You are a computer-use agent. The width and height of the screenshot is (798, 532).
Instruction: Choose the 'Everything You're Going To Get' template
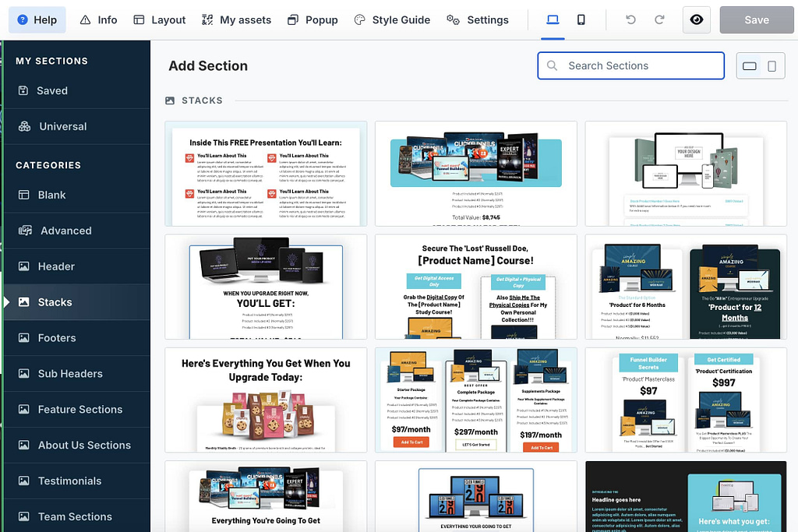click(x=266, y=496)
